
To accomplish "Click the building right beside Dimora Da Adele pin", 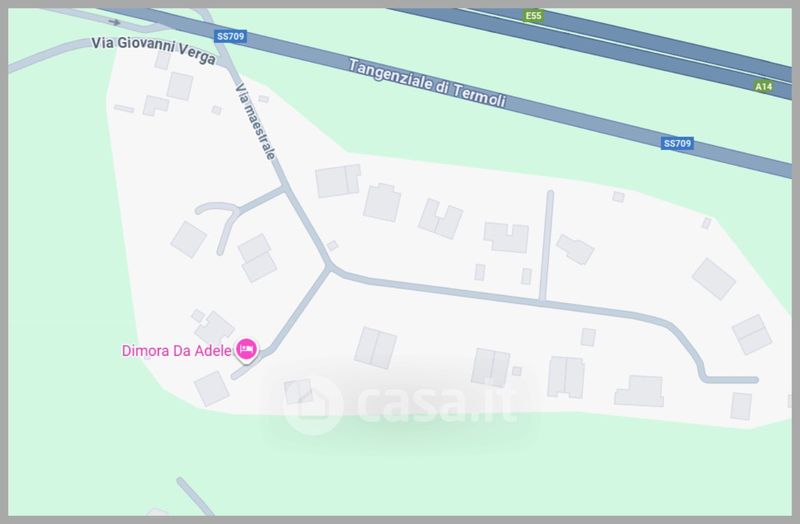I will (214, 328).
